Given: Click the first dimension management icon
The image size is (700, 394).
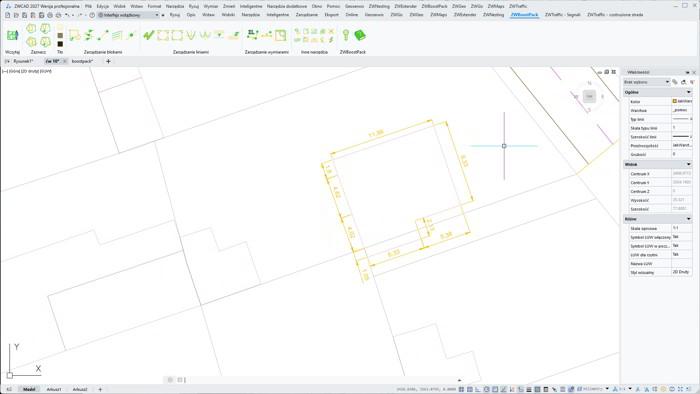Looking at the screenshot, I should tap(253, 35).
